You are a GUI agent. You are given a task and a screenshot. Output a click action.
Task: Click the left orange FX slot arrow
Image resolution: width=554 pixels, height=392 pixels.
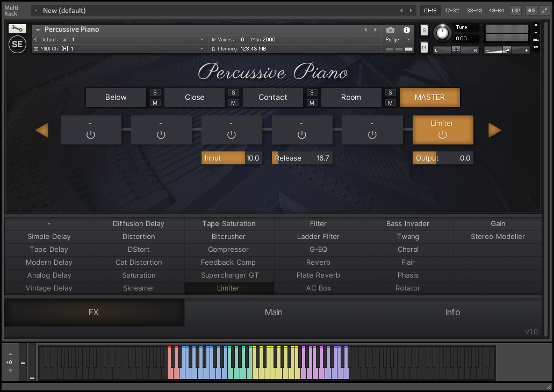click(42, 130)
